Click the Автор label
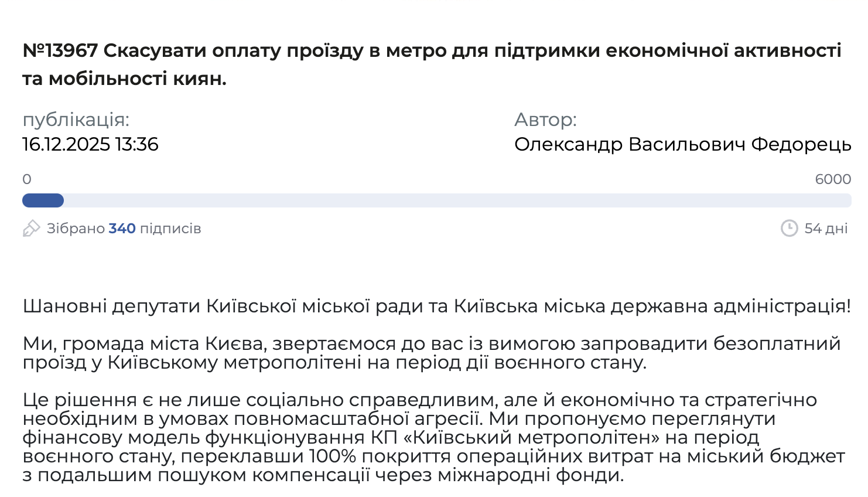 (545, 120)
